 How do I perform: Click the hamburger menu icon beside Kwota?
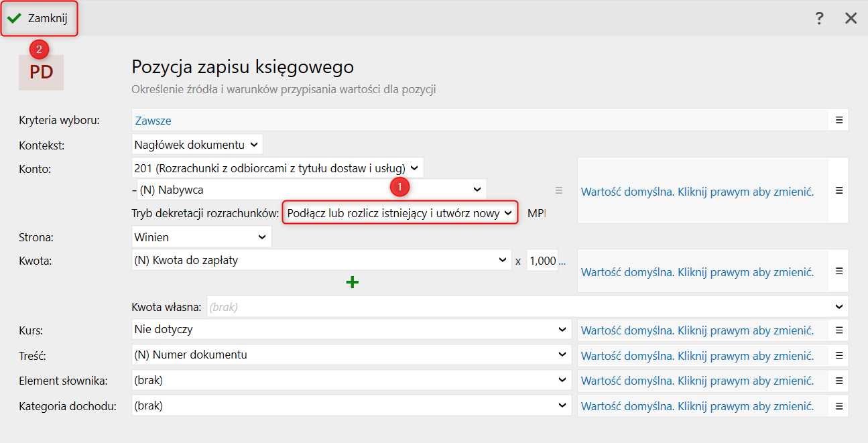point(839,271)
